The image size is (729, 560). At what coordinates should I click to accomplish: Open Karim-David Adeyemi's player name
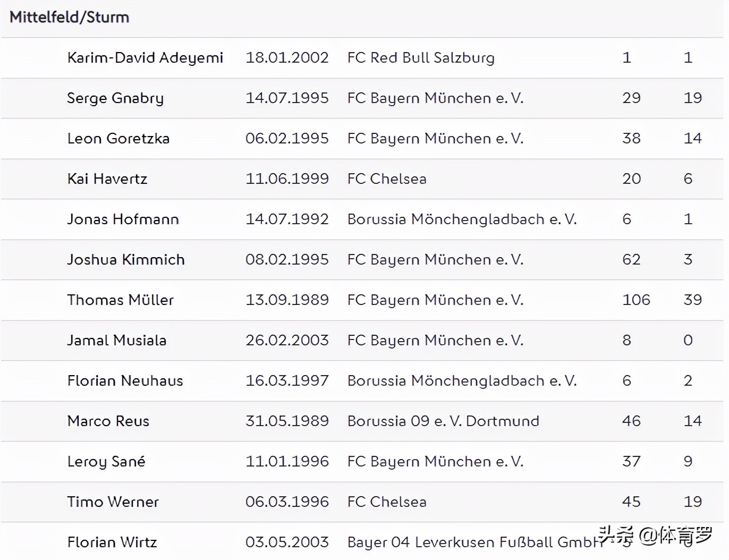tap(145, 57)
